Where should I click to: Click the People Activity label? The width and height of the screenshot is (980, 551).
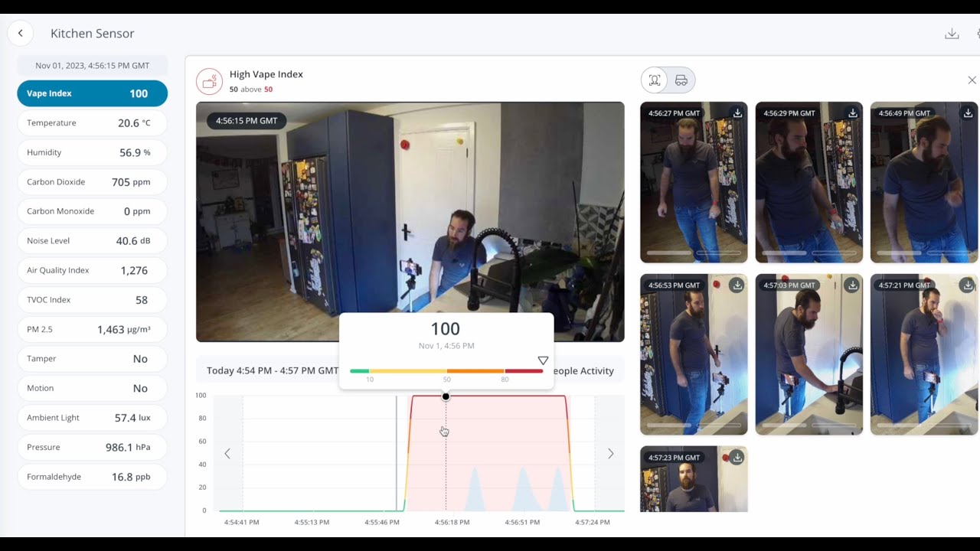[583, 370]
